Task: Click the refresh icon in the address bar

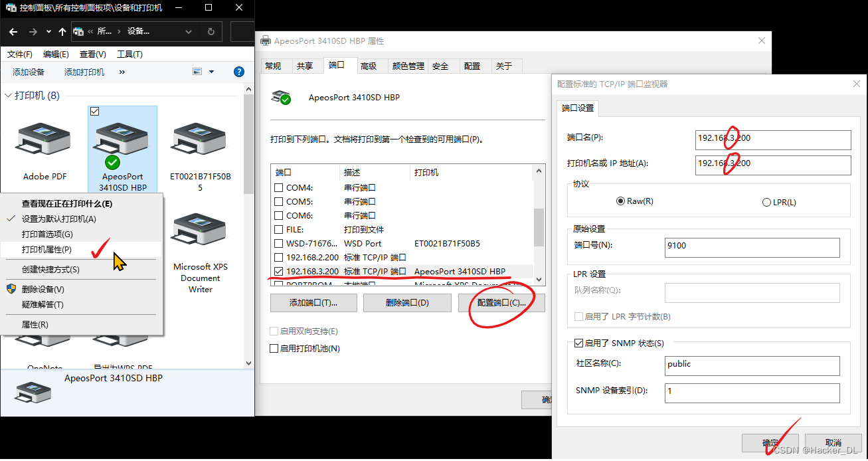Action: (211, 31)
